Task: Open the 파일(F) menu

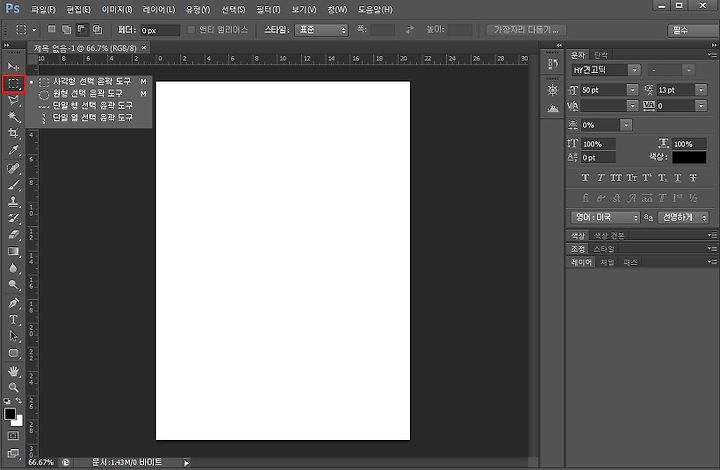Action: point(43,10)
